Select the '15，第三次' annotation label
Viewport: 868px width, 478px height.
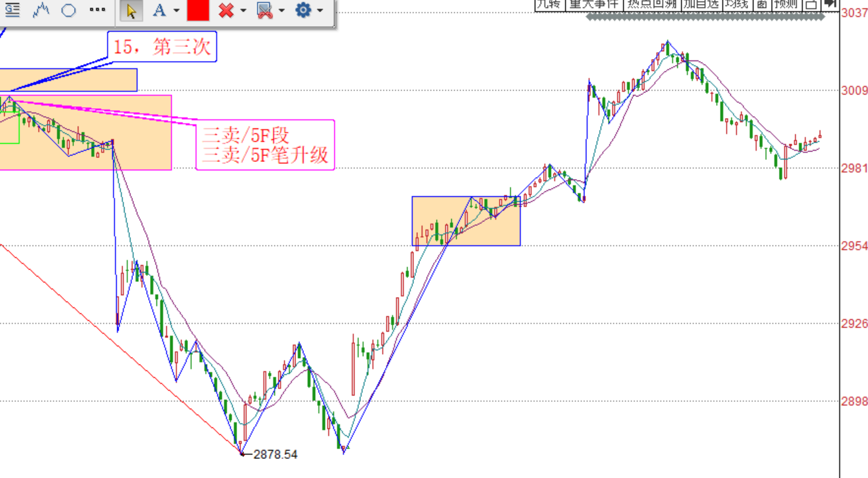162,47
